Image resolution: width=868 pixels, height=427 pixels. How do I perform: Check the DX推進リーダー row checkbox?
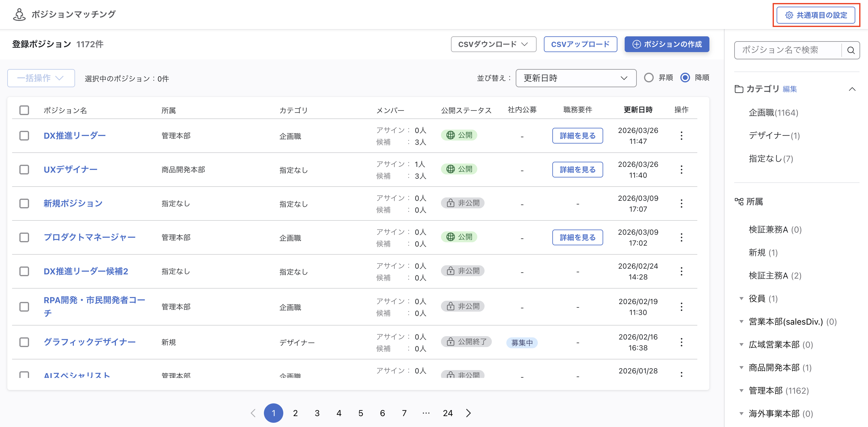tap(24, 135)
